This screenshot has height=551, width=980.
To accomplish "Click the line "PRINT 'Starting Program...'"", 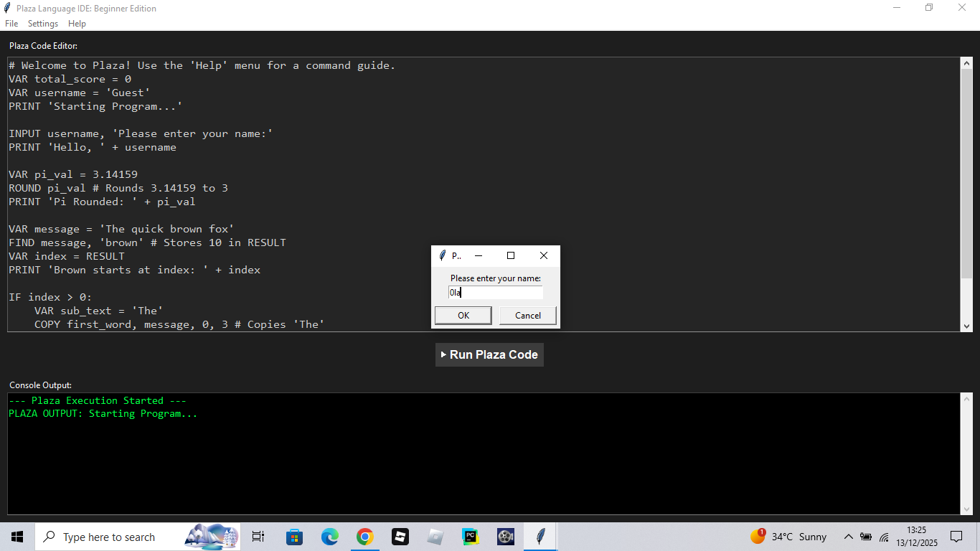I will 95,106.
